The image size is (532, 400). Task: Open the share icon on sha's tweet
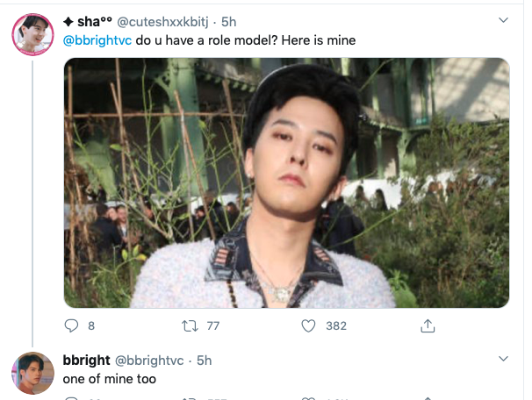[428, 325]
